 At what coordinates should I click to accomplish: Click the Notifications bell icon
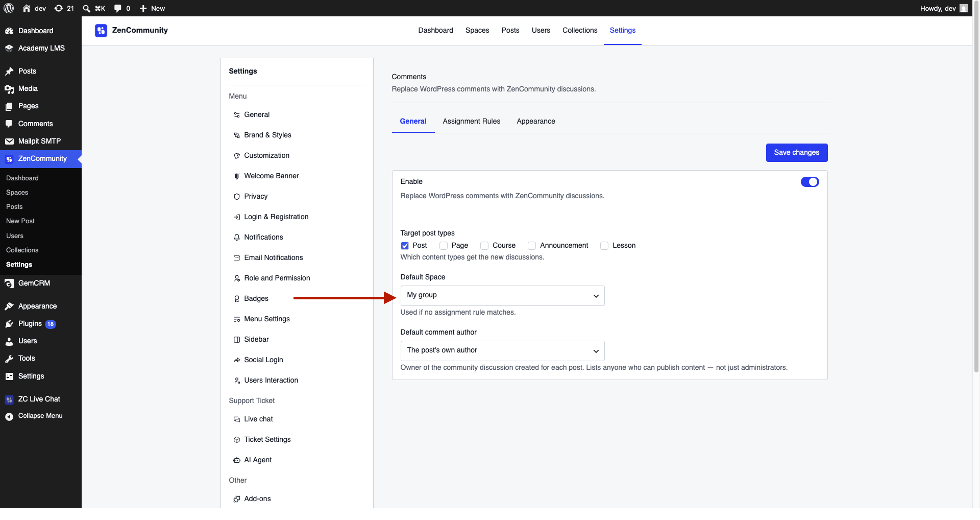237,238
